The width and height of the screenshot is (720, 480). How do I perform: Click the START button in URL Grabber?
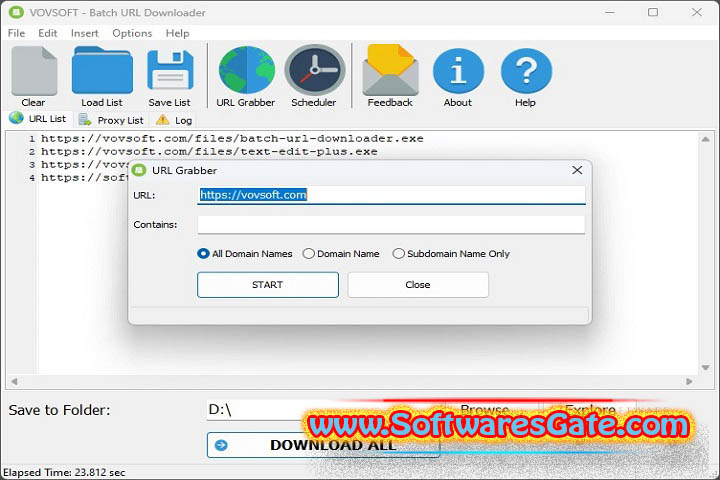268,285
